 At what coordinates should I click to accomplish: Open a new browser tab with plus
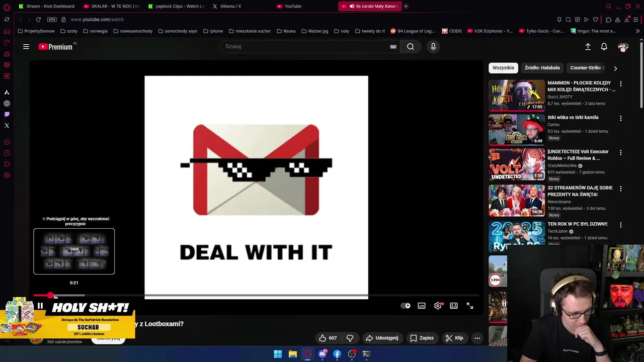pos(406,6)
